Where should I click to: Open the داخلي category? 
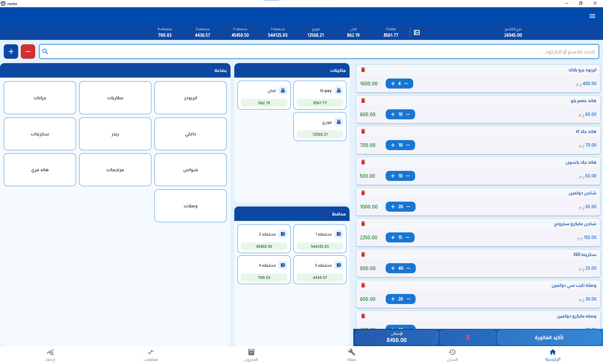(x=191, y=134)
